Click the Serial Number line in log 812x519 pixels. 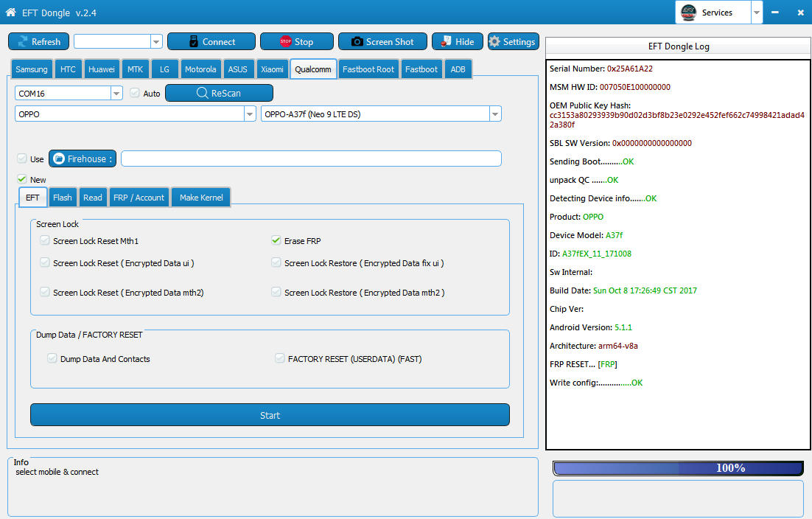coord(601,69)
